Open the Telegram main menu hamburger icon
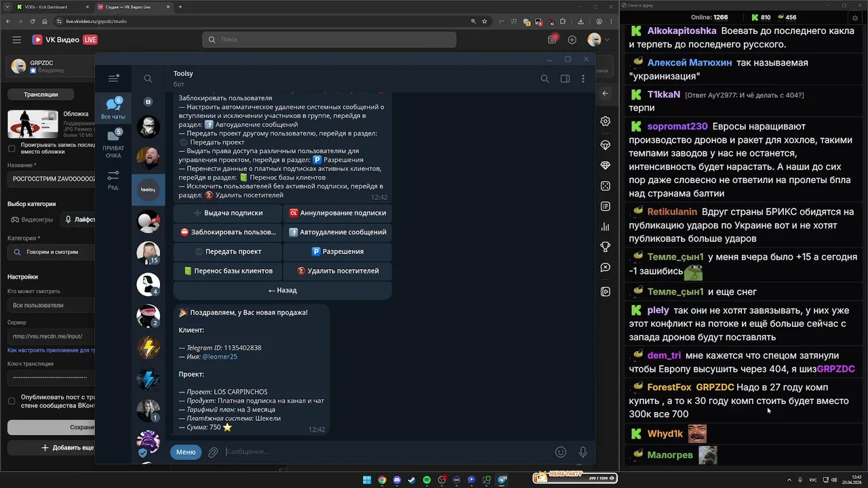The image size is (868, 488). tap(113, 79)
